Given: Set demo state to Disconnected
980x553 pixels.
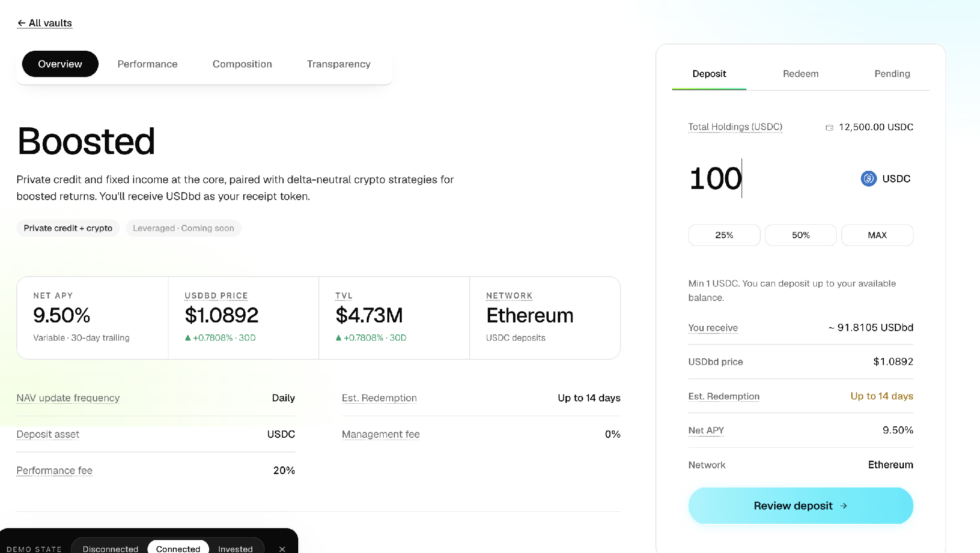Looking at the screenshot, I should 110,549.
